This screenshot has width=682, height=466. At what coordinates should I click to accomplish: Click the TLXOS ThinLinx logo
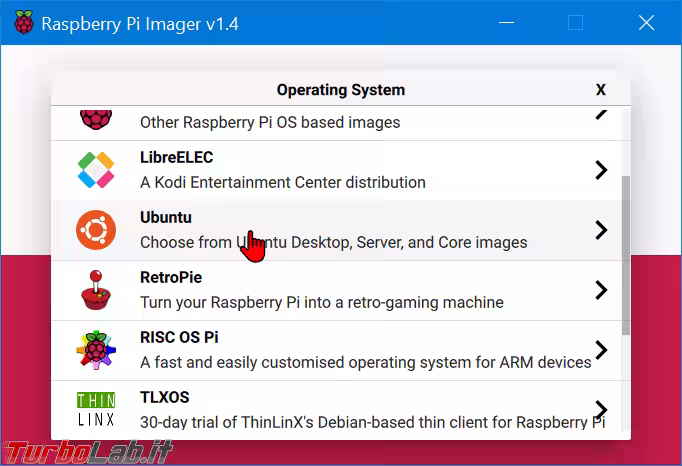pos(96,409)
